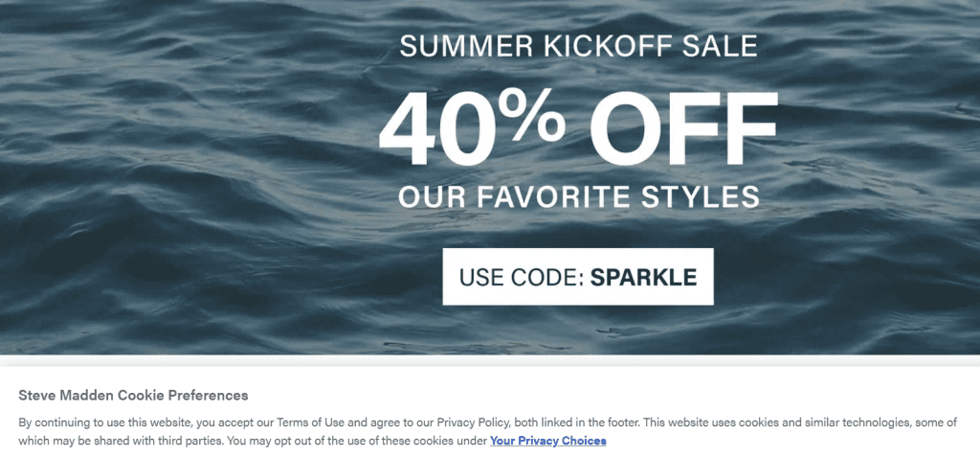Click the USE CODE: SPARKLE button

click(578, 277)
